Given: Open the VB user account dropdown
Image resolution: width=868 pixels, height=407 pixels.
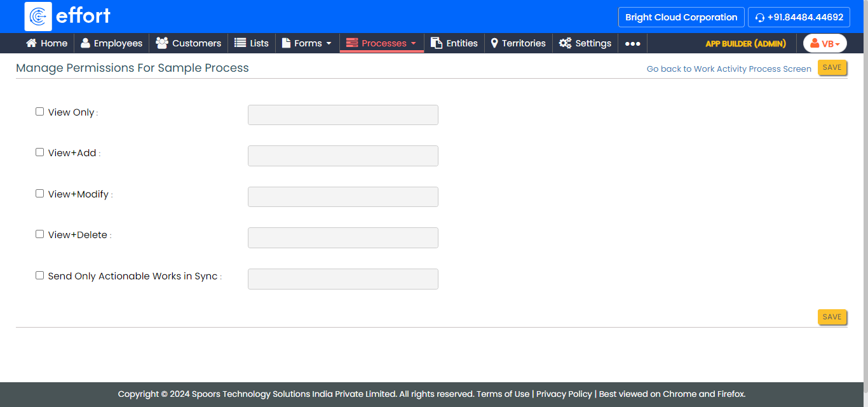Looking at the screenshot, I should [x=825, y=43].
